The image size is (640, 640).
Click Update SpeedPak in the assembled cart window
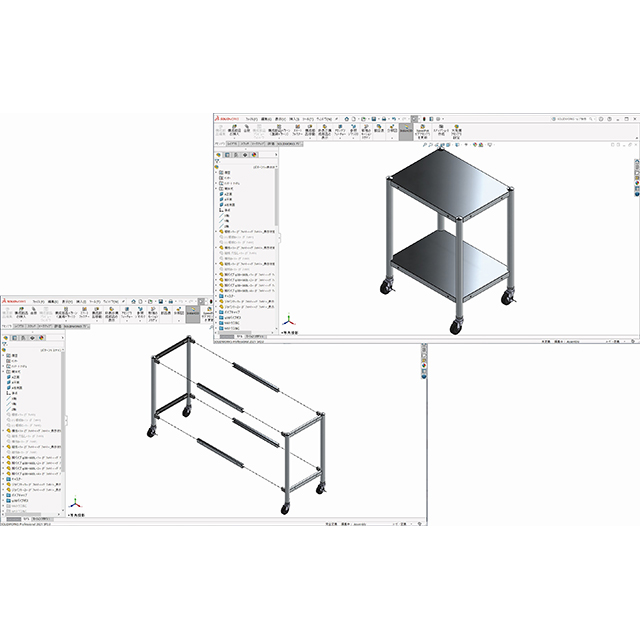point(422,131)
